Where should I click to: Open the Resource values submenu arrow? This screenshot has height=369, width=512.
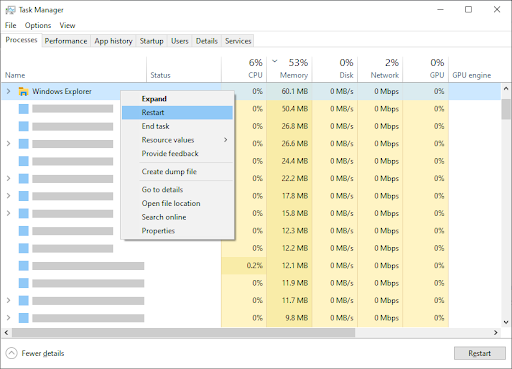coord(226,140)
